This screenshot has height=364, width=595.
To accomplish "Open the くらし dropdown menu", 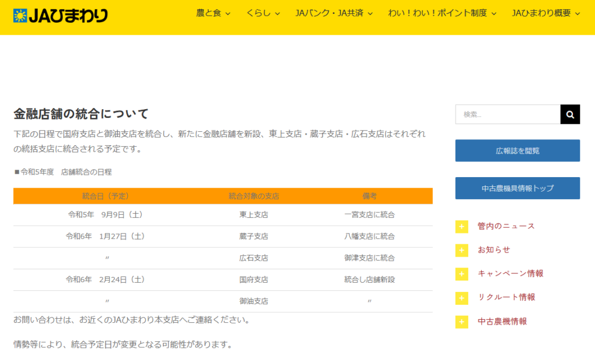I will tap(263, 13).
